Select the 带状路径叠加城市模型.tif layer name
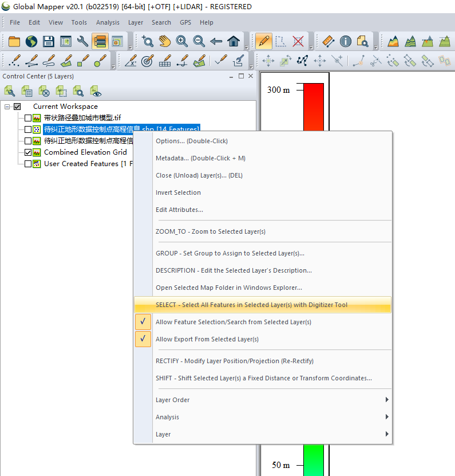The height and width of the screenshot is (476, 455). (x=82, y=118)
